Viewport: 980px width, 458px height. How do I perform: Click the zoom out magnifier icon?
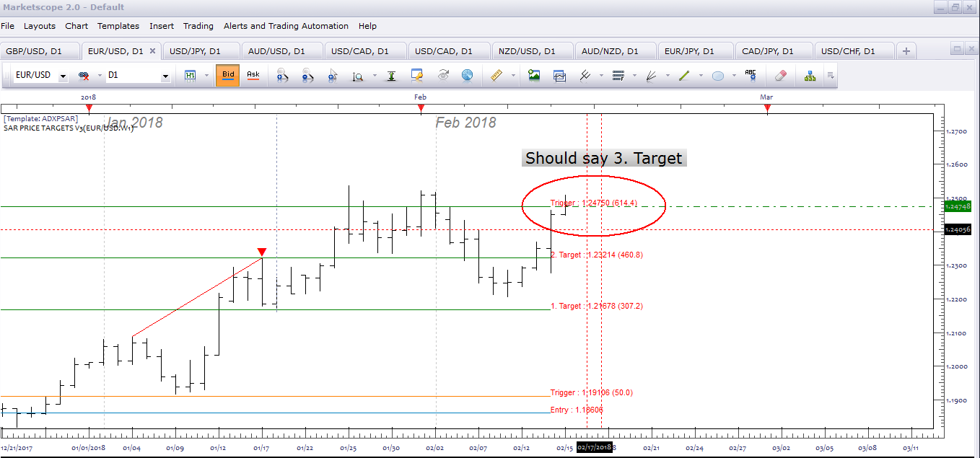point(307,75)
